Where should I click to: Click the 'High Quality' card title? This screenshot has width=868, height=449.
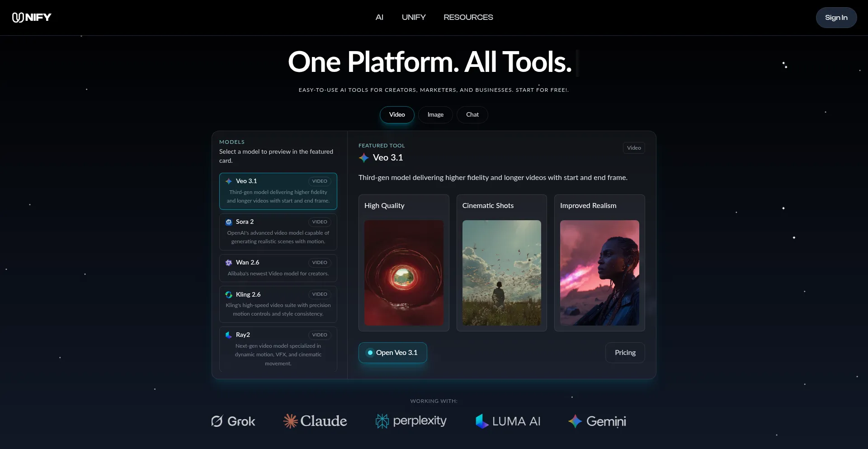[x=384, y=206]
